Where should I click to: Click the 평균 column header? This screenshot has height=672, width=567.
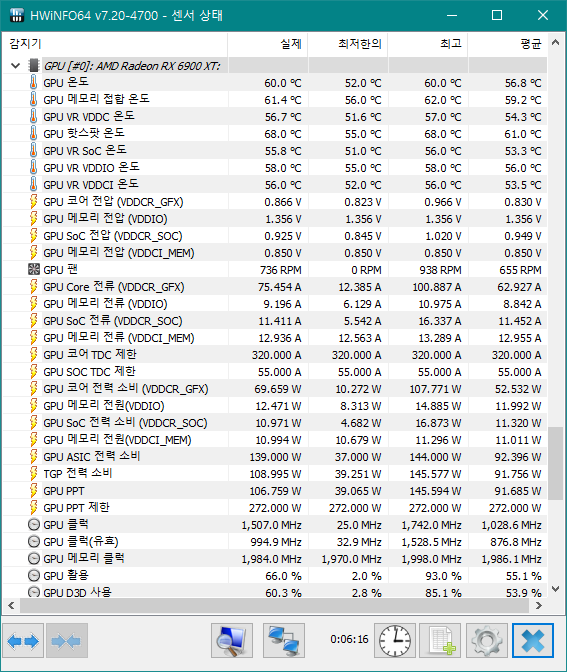pyautogui.click(x=507, y=43)
